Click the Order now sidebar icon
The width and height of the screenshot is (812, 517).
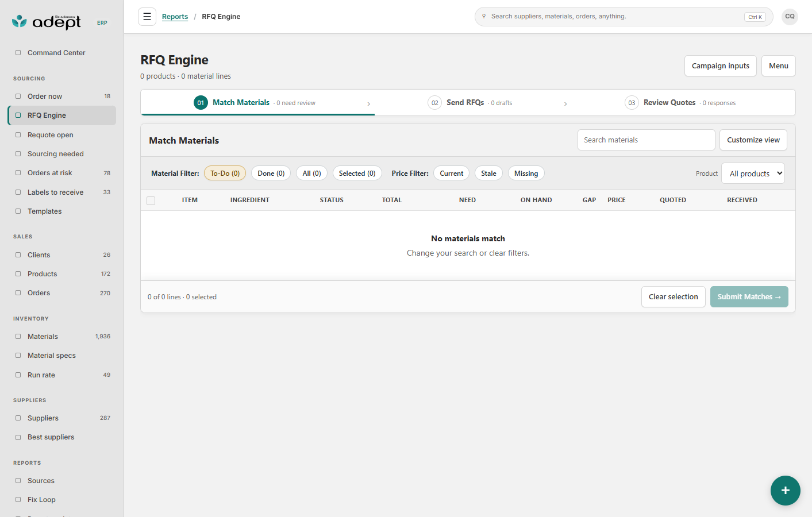18,97
